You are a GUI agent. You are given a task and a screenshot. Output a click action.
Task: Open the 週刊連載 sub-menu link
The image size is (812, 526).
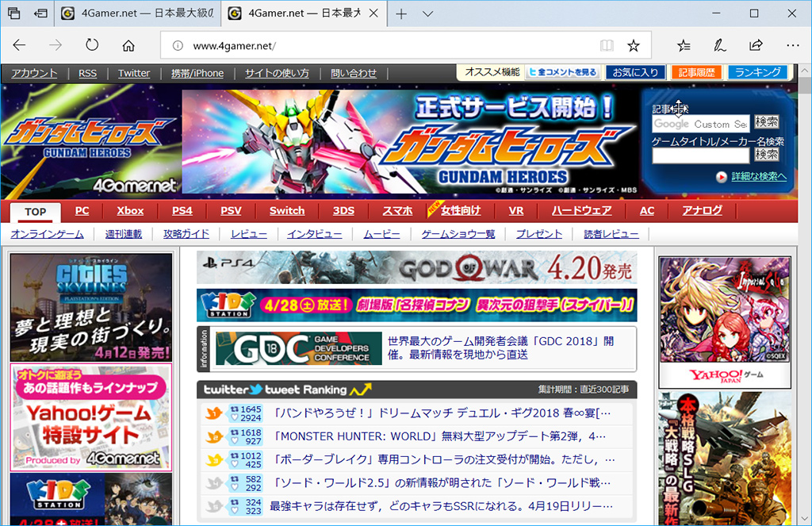(123, 234)
